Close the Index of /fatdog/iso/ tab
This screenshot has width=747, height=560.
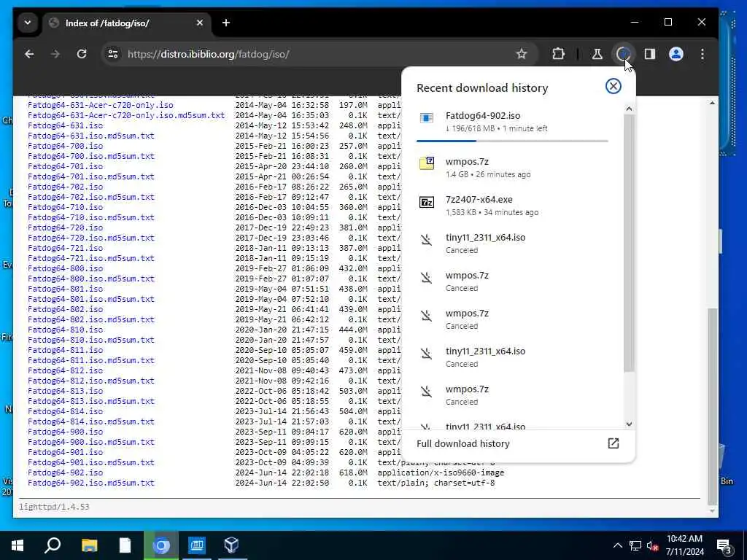(x=200, y=23)
